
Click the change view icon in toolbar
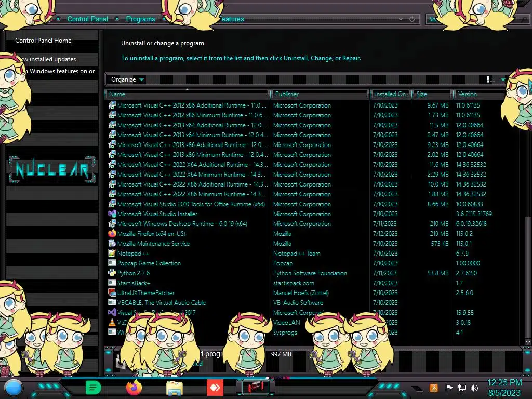click(x=490, y=79)
